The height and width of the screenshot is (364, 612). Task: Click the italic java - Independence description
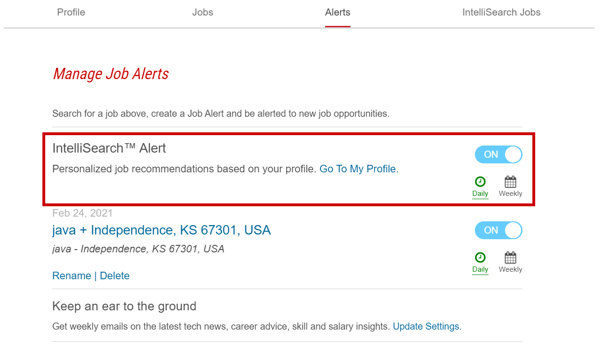tap(138, 249)
